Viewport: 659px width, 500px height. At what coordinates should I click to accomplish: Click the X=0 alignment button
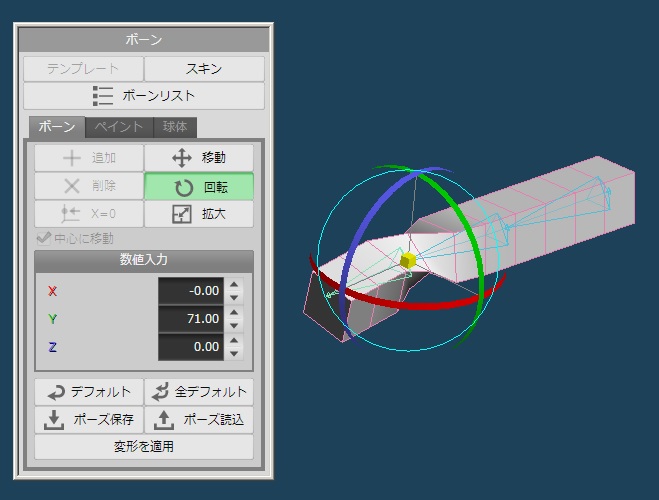coord(89,214)
